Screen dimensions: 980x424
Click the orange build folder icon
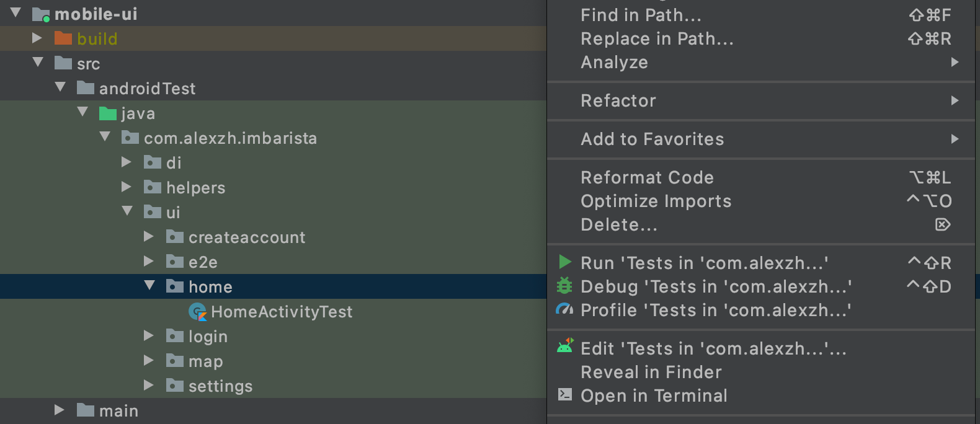63,38
